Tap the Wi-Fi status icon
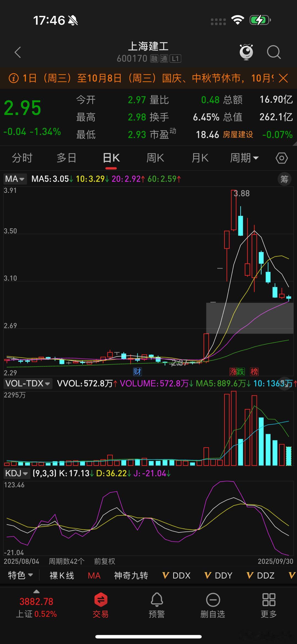This screenshot has width=297, height=644. tap(238, 20)
